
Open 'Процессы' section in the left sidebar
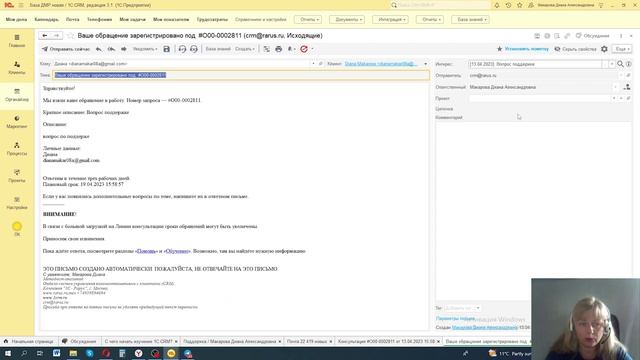(17, 149)
